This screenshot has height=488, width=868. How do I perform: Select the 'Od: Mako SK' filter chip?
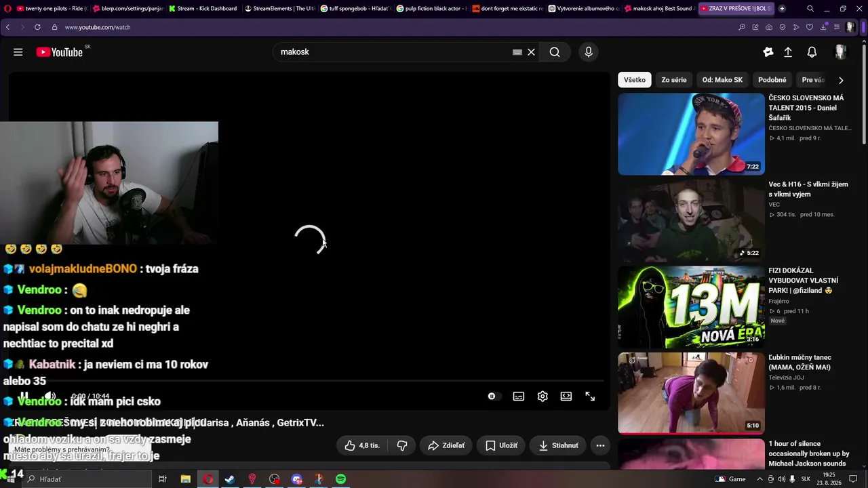coord(722,80)
